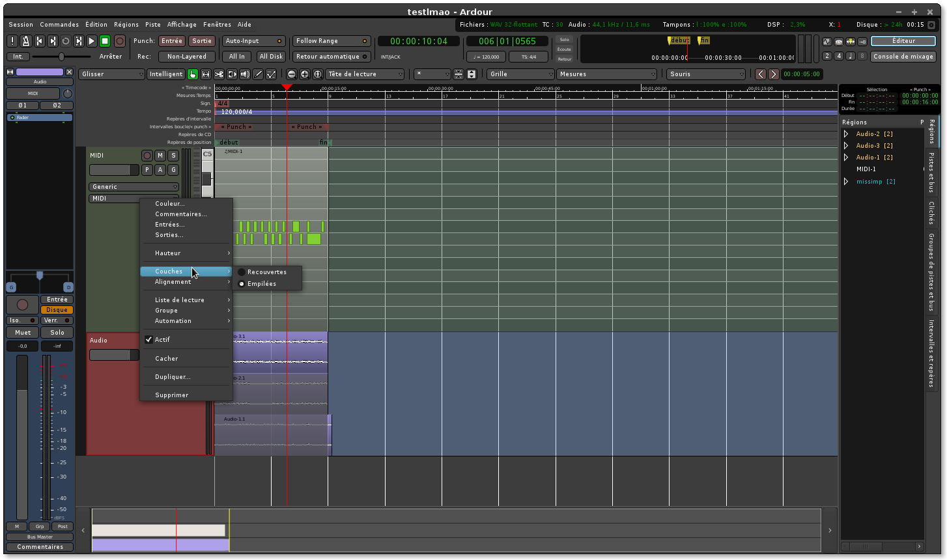Open the Glisser edit mode dropdown
The image size is (947, 560).
coord(111,74)
